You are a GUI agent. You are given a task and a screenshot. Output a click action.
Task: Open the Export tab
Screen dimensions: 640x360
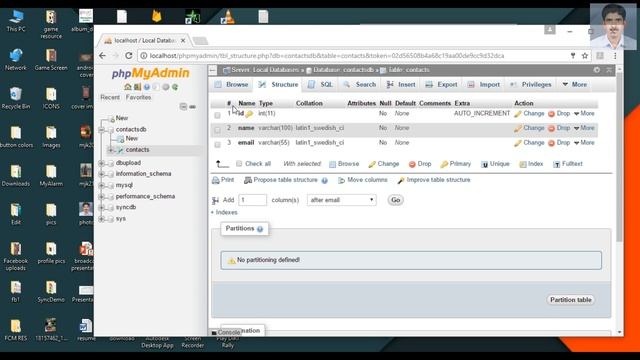(x=441, y=84)
